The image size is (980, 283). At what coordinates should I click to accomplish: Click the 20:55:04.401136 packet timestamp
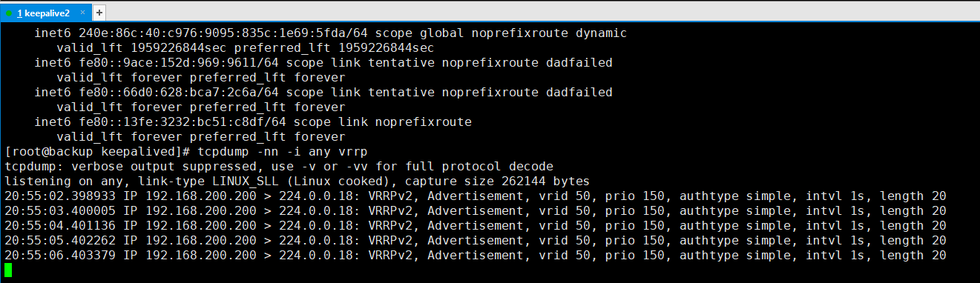(60, 225)
